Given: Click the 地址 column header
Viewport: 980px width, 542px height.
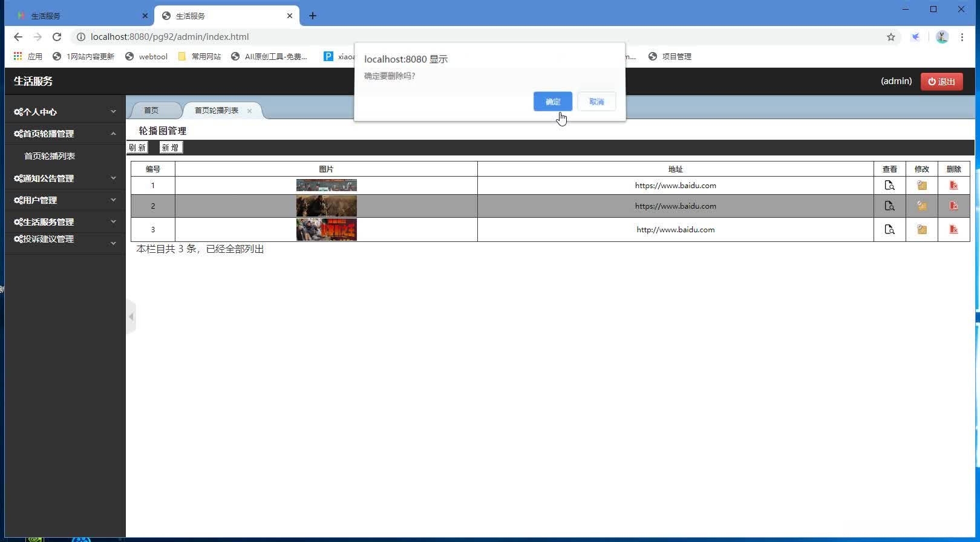Looking at the screenshot, I should (676, 169).
